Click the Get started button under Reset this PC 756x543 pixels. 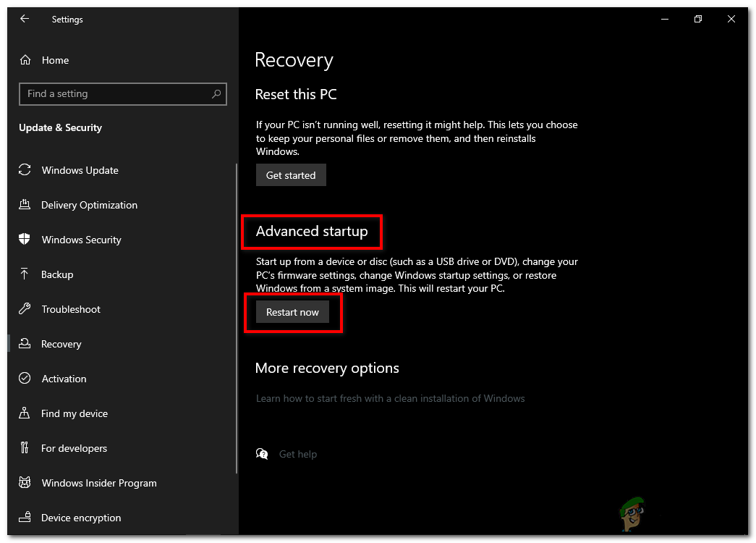pos(291,174)
